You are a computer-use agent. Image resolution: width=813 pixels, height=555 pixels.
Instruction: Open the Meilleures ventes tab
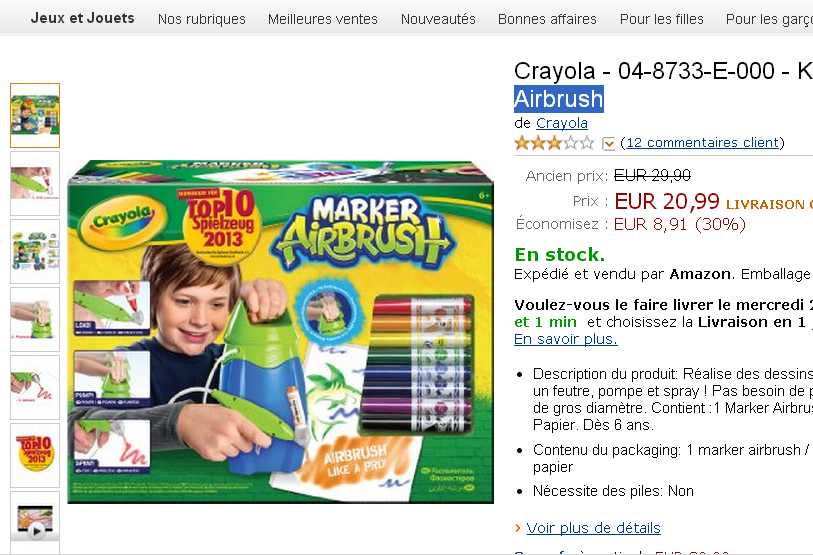(x=323, y=19)
